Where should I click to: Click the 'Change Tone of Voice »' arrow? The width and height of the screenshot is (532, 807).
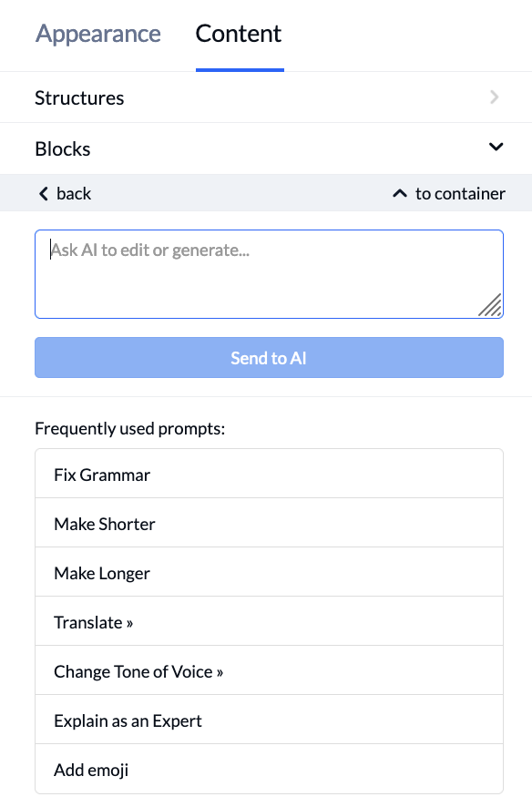(220, 671)
